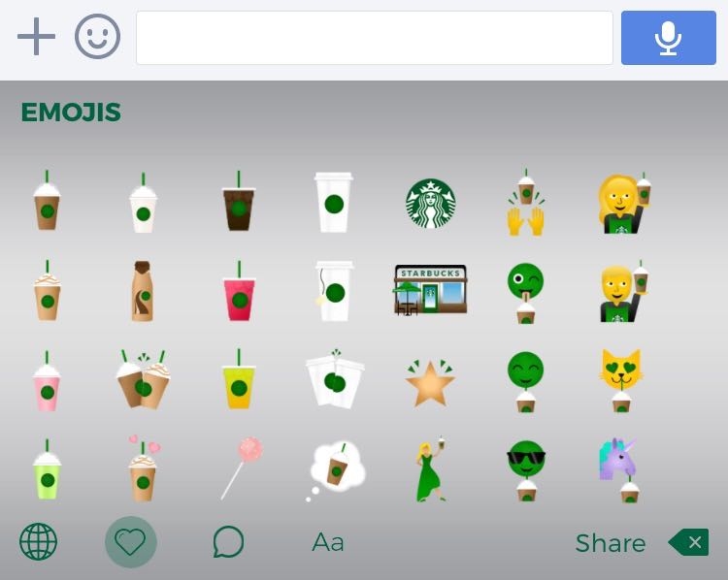Tap the two clinking white cups emoji
The height and width of the screenshot is (580, 728).
pos(335,378)
